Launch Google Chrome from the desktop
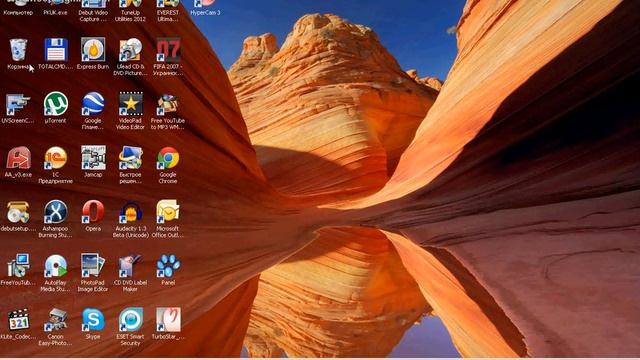 pyautogui.click(x=168, y=158)
